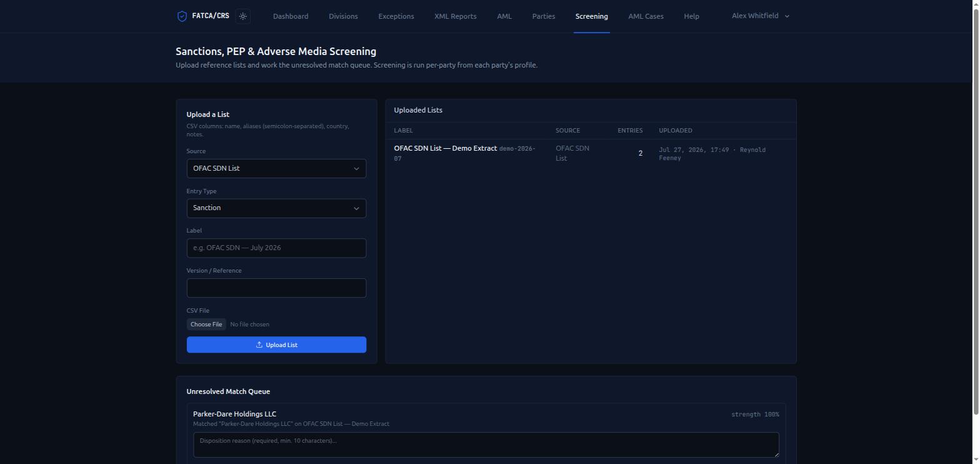Click the Parker-Dare Holdings LLC match title
Screen dimensions: 980x464
234,414
